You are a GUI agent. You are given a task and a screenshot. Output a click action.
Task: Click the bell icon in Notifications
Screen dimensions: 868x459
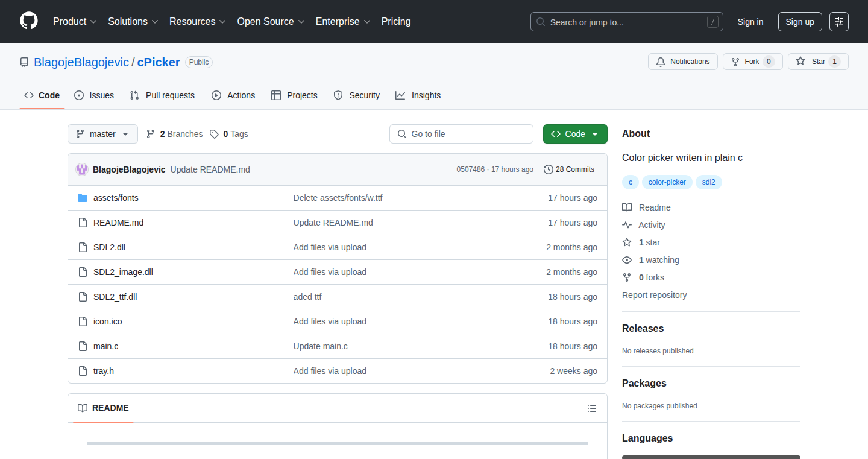[661, 62]
